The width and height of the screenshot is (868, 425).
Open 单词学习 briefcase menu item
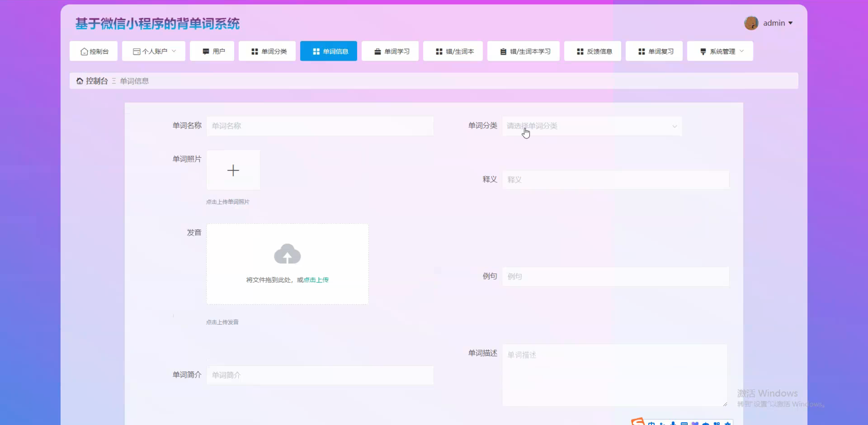[390, 51]
